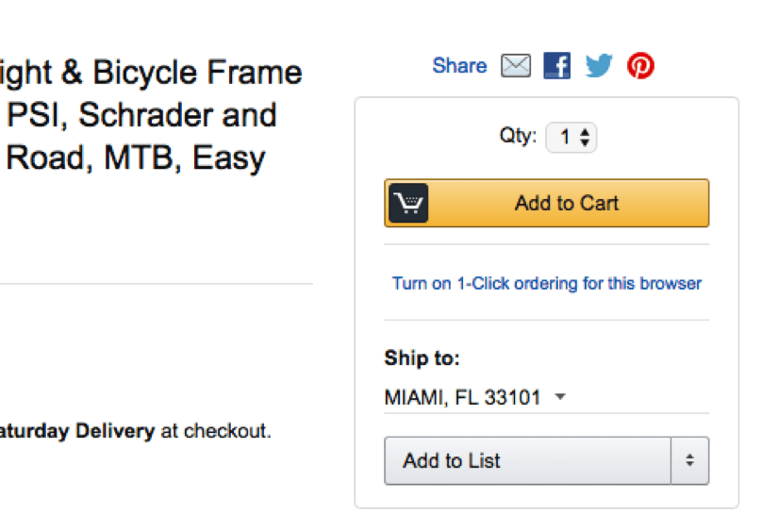The image size is (761, 532).
Task: Click the Ship to heading
Action: 422,358
